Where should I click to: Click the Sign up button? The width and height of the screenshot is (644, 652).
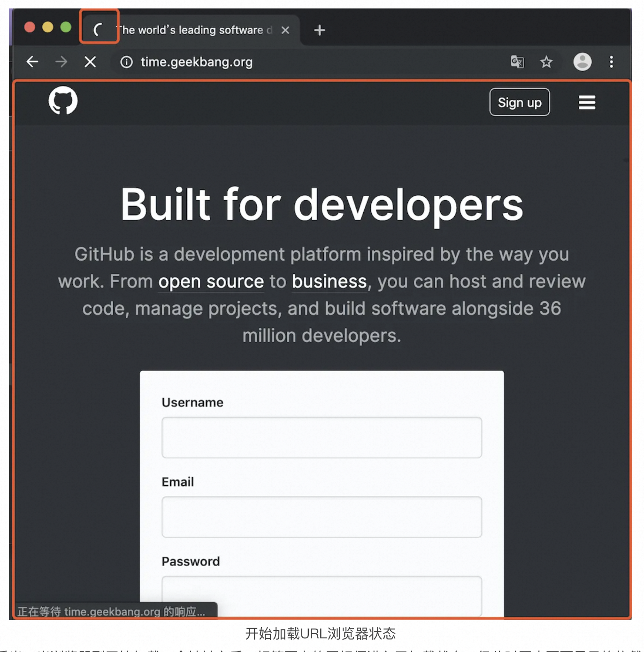(520, 102)
